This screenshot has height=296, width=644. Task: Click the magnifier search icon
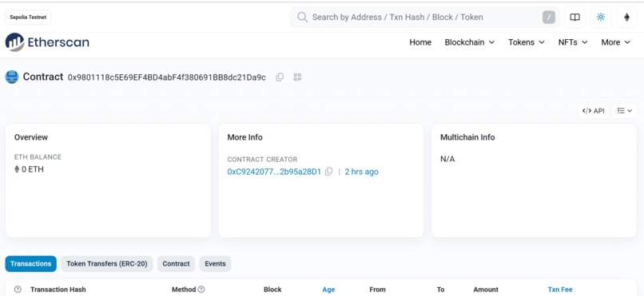(302, 18)
